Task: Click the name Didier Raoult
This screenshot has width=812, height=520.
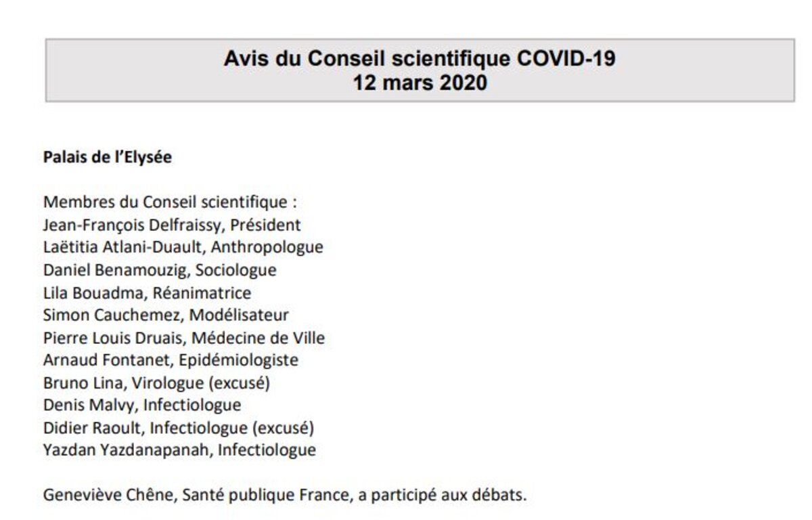Action: [x=92, y=427]
